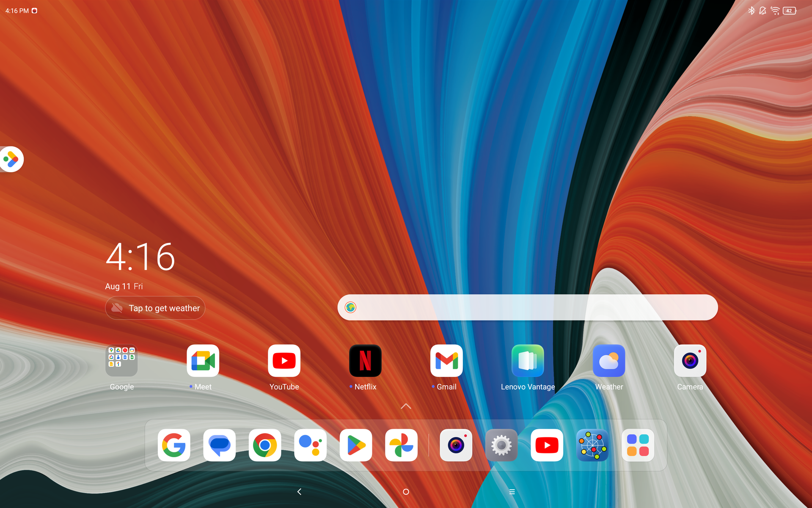
Task: Open Lenovo Vantage app
Action: click(x=528, y=361)
